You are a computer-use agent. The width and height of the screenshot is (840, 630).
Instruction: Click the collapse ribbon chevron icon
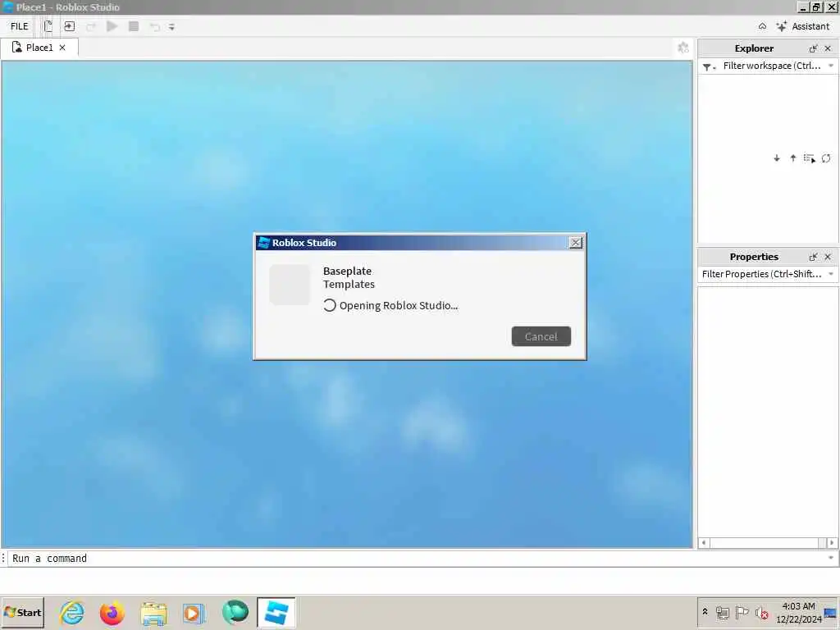762,26
